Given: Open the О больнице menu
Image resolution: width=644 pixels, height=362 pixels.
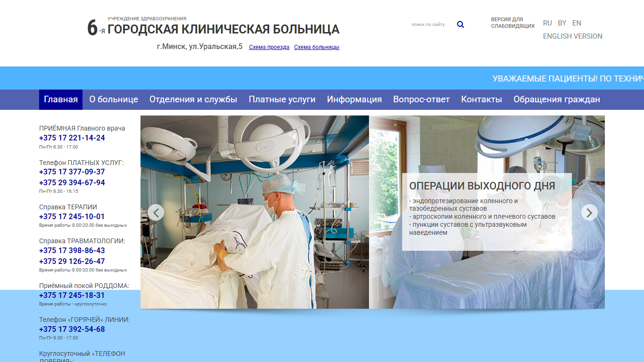Looking at the screenshot, I should click(x=114, y=99).
